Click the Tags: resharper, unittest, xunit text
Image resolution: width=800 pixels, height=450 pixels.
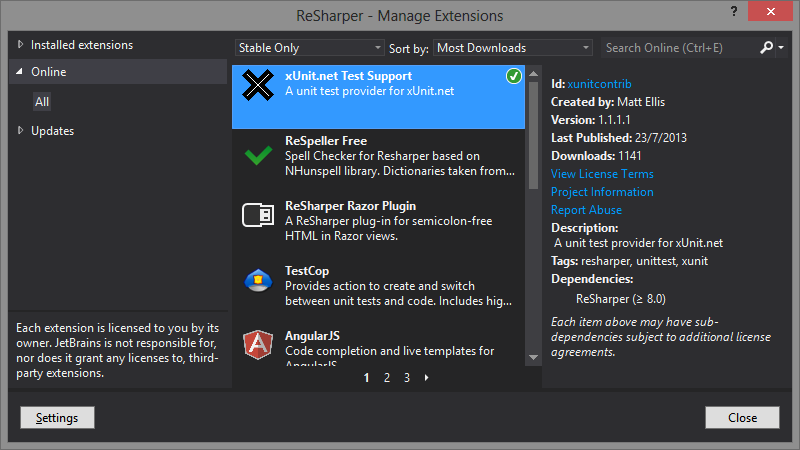point(629,261)
